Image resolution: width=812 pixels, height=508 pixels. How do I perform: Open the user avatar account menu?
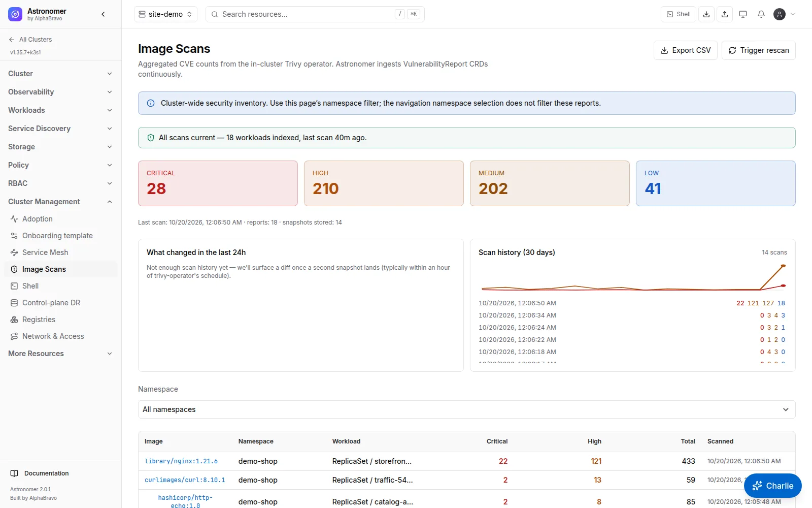tap(784, 14)
